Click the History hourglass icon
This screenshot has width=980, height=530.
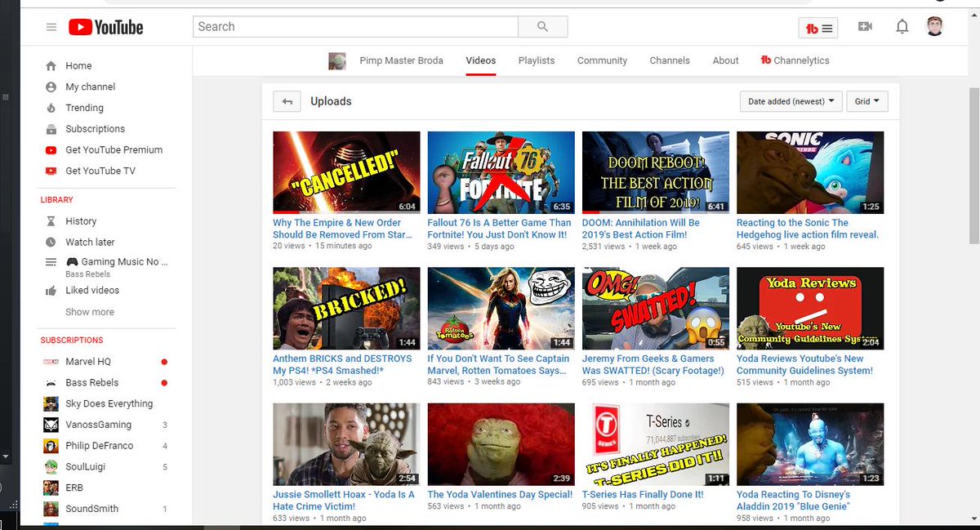(x=51, y=221)
